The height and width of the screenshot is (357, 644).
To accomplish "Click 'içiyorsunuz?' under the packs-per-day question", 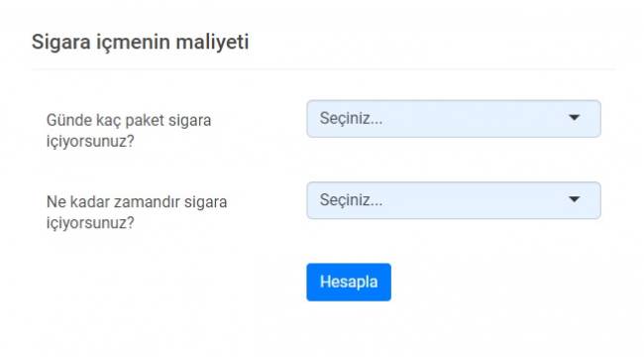I will click(90, 142).
